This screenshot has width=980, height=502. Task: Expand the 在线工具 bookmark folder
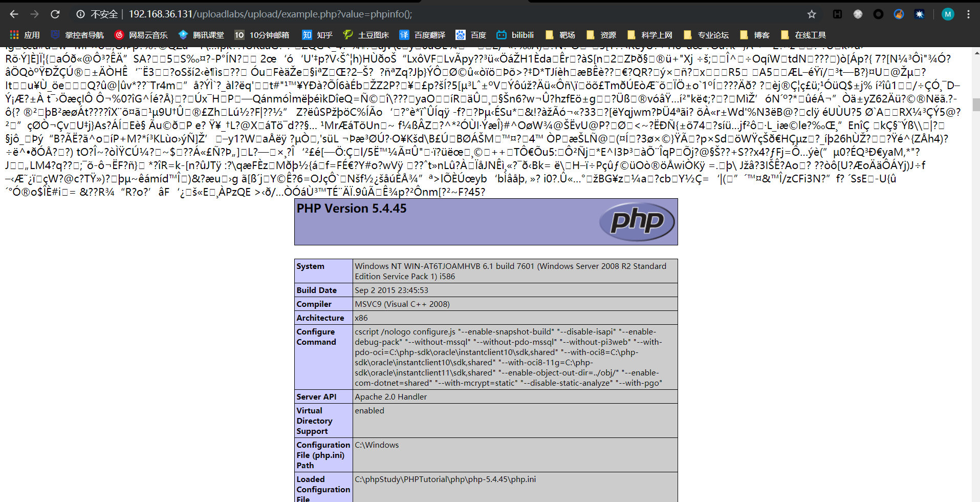pos(803,35)
